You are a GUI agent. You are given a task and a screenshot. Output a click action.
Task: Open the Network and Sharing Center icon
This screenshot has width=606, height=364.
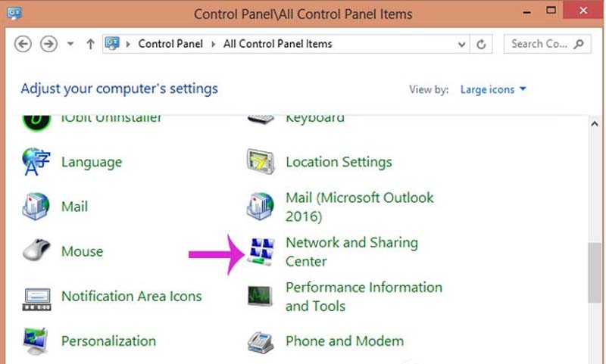pyautogui.click(x=261, y=252)
